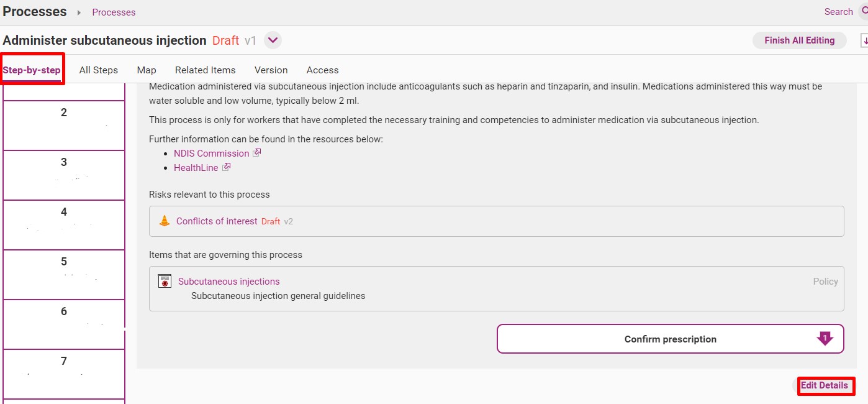Select step 5 in the step list

(64, 275)
